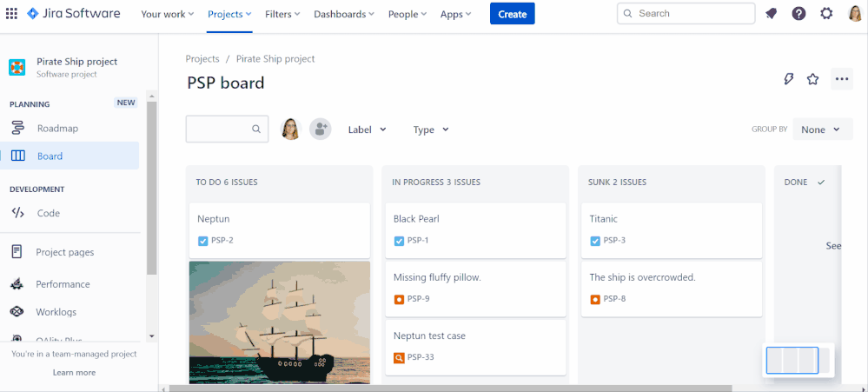This screenshot has height=392, width=868.
Task: Star the PSP board
Action: (812, 79)
